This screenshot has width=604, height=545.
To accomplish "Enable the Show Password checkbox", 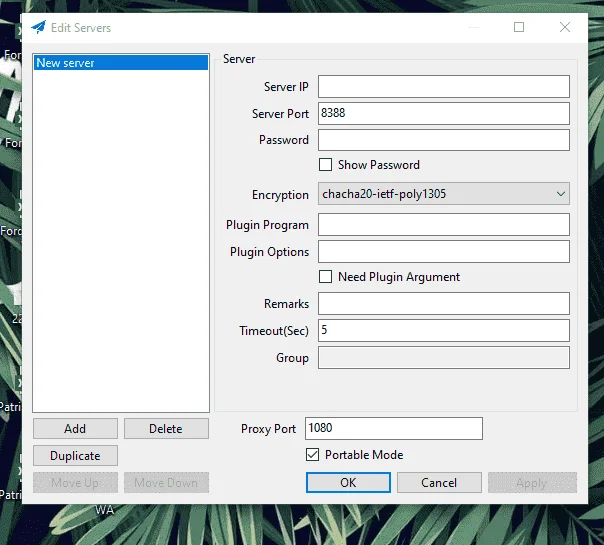I will (325, 164).
